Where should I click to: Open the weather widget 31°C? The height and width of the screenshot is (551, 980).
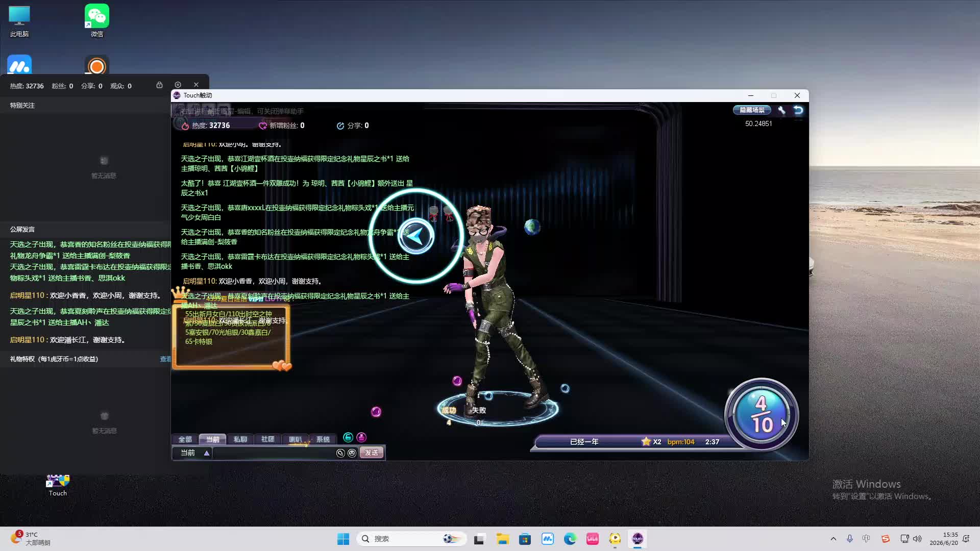click(x=31, y=539)
